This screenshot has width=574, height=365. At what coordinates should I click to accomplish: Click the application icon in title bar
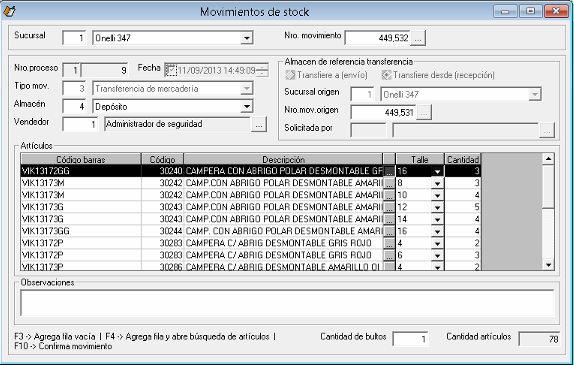[10, 11]
